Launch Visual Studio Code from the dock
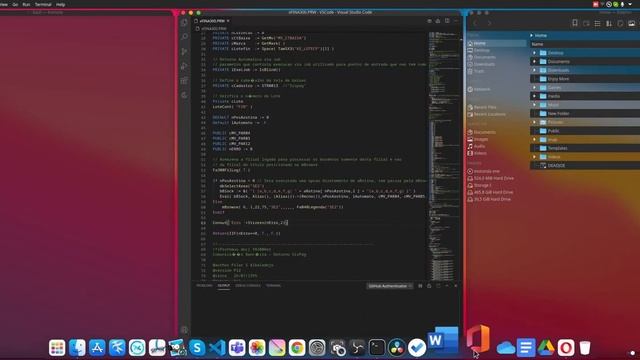Screen dimensions: 640x360 [x=217, y=348]
